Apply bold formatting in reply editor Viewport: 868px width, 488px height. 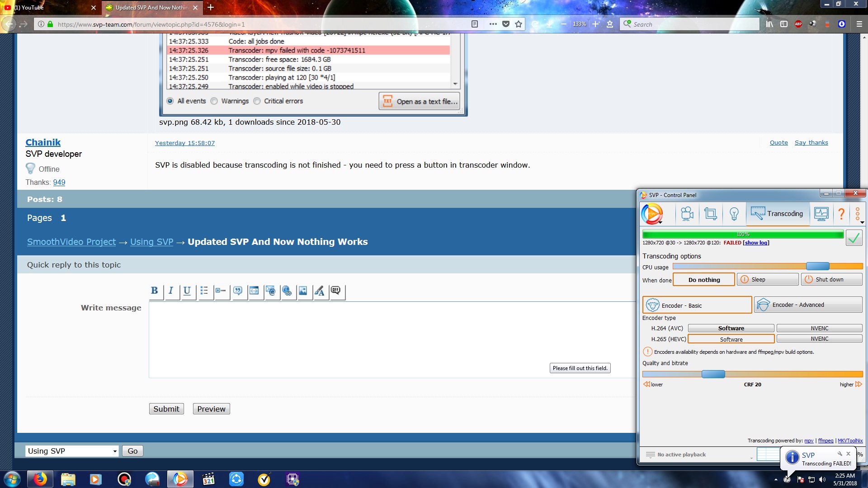click(154, 291)
